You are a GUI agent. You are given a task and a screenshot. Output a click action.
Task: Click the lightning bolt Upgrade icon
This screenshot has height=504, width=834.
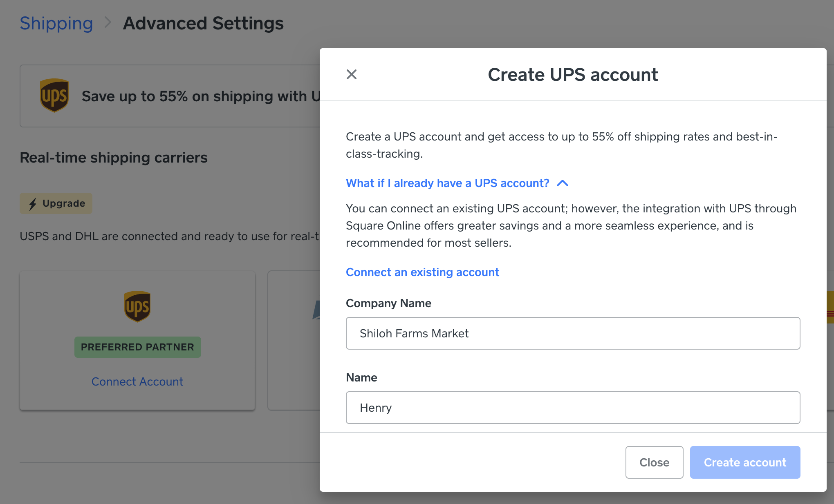pos(33,203)
